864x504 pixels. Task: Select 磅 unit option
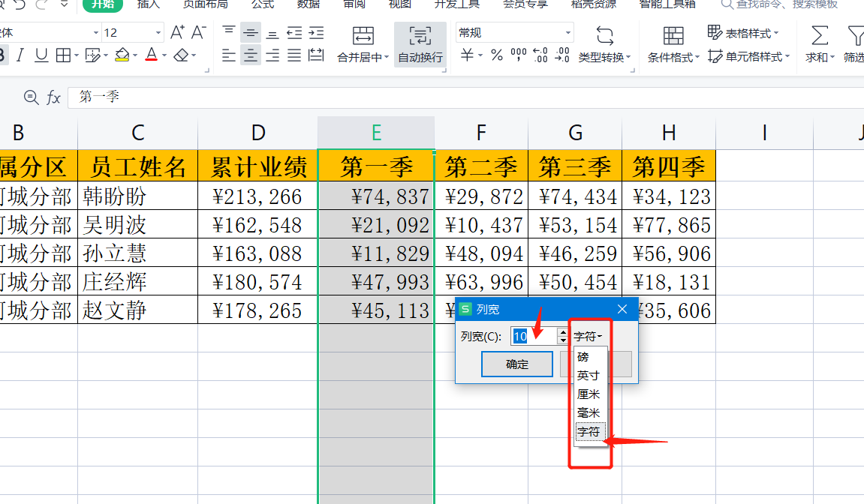click(583, 357)
